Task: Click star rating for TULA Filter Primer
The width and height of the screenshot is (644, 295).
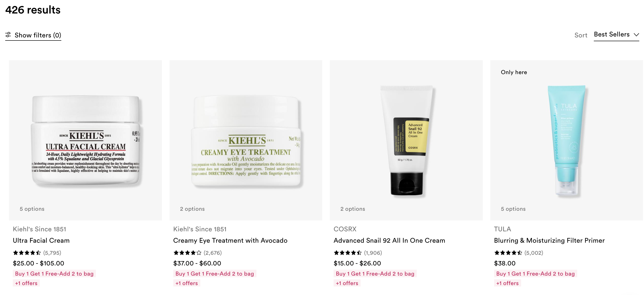Action: [508, 253]
